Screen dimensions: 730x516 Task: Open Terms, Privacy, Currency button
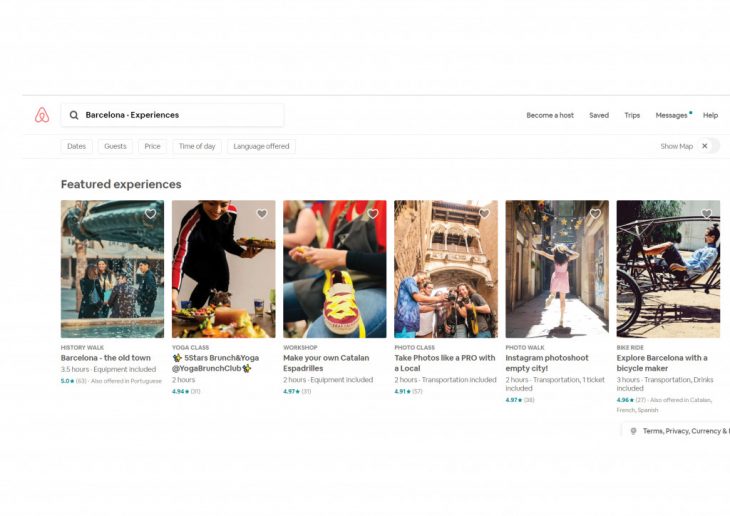pos(680,431)
